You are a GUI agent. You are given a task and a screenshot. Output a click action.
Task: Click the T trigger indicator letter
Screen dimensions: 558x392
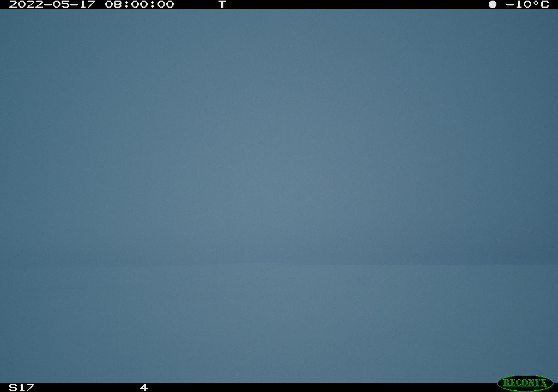click(222, 4)
